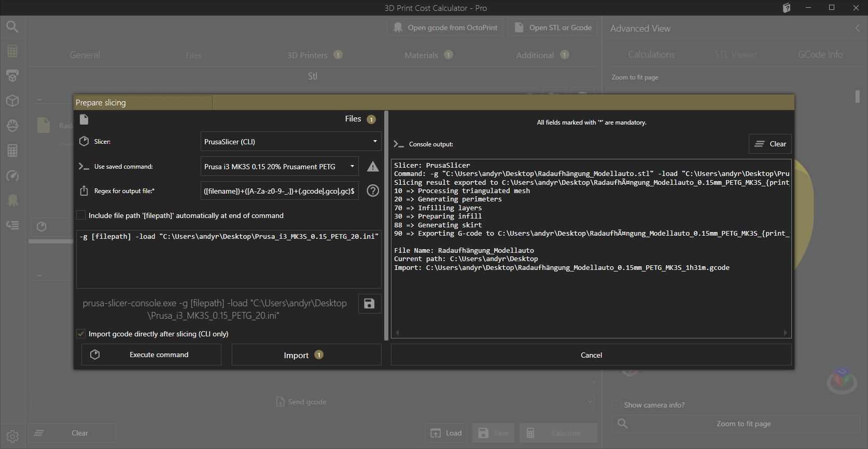Save the command with floppy disk icon
The height and width of the screenshot is (449, 868).
coord(369,304)
